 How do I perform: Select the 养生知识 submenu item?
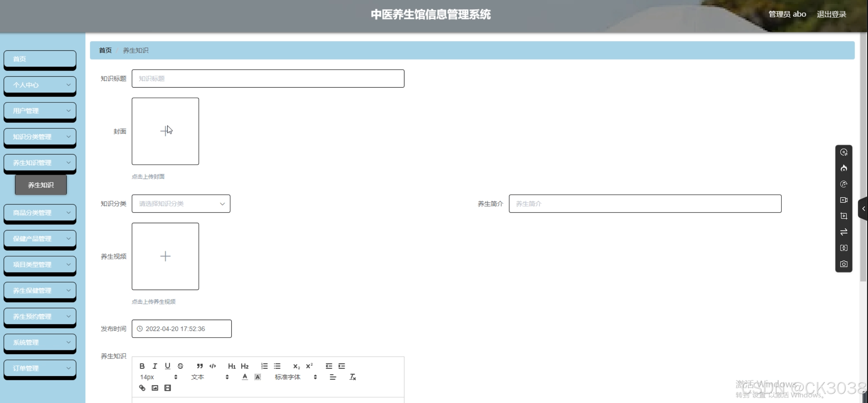click(x=41, y=185)
